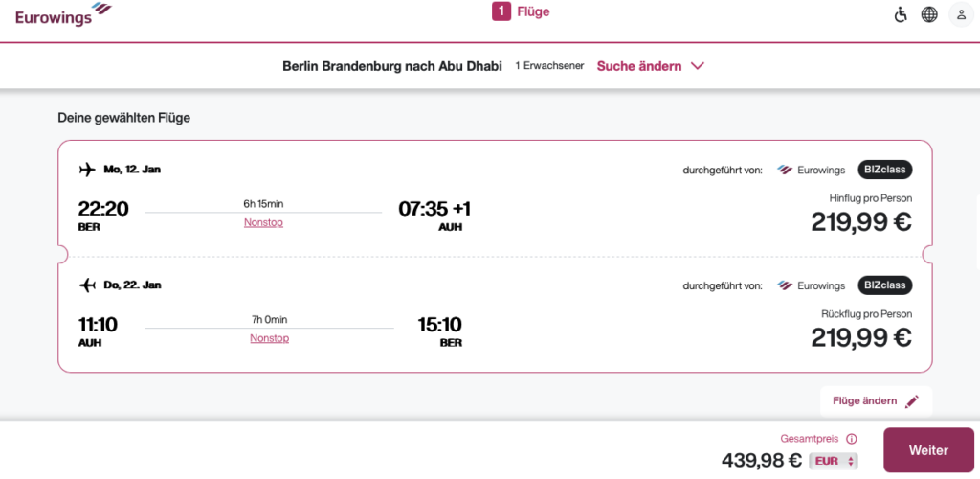Click the pencil icon beside Flüge ändern
The height and width of the screenshot is (479, 980).
[x=912, y=401]
